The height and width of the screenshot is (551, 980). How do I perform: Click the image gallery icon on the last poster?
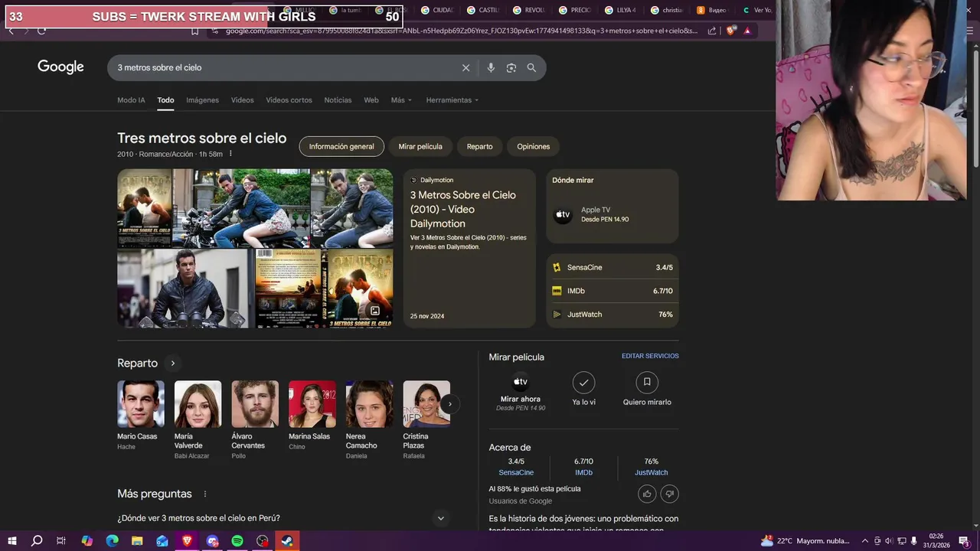point(375,311)
